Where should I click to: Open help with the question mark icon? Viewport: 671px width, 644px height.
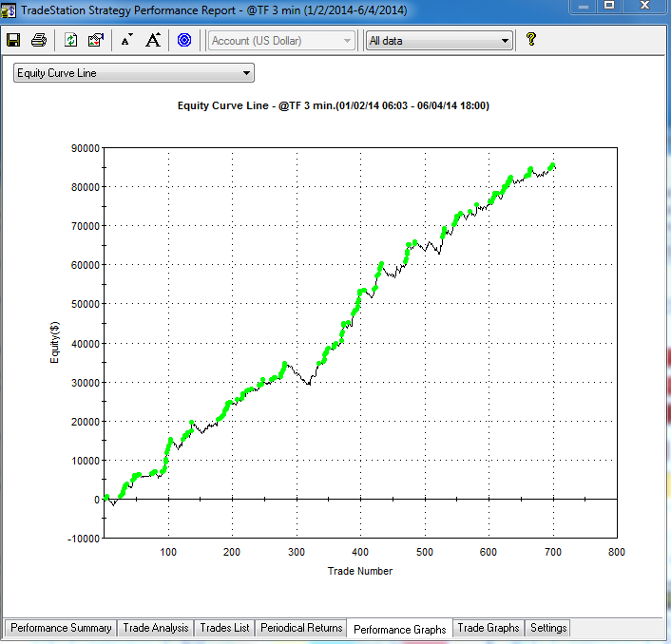(531, 40)
